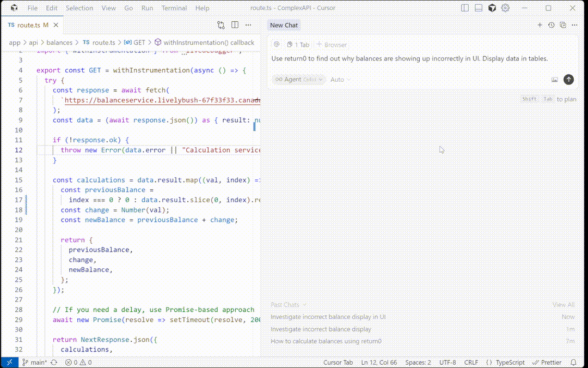The image size is (588, 368).
Task: Add context using the @ icon
Action: pos(277,44)
